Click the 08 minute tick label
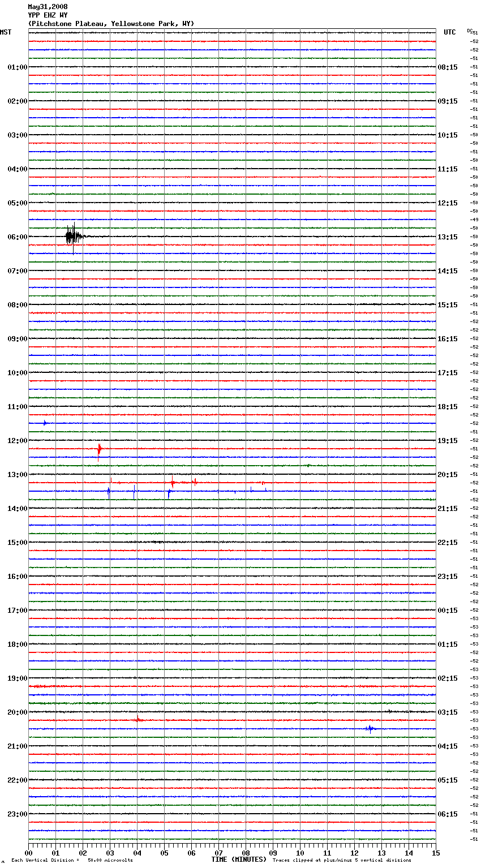The image size is (481, 868). coord(246,853)
